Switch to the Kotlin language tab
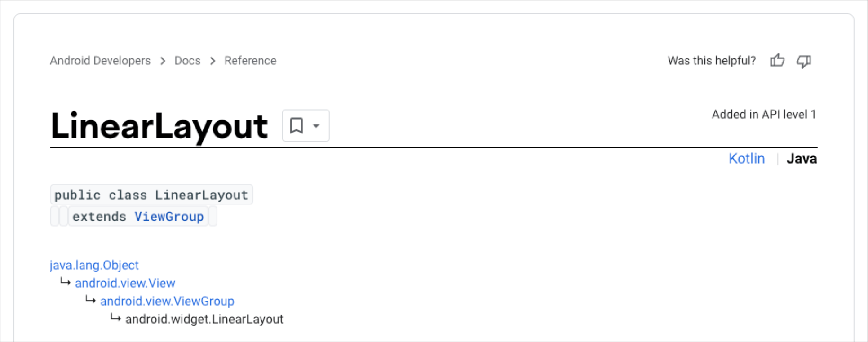 point(746,159)
